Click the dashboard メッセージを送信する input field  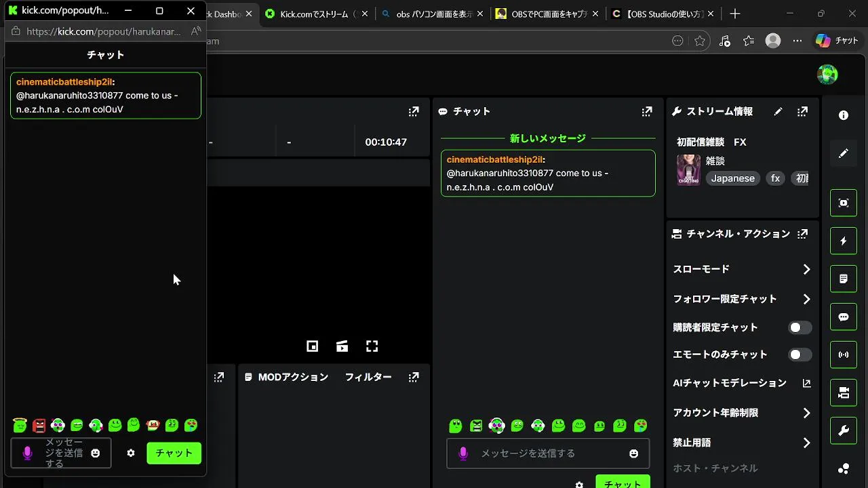[548, 453]
